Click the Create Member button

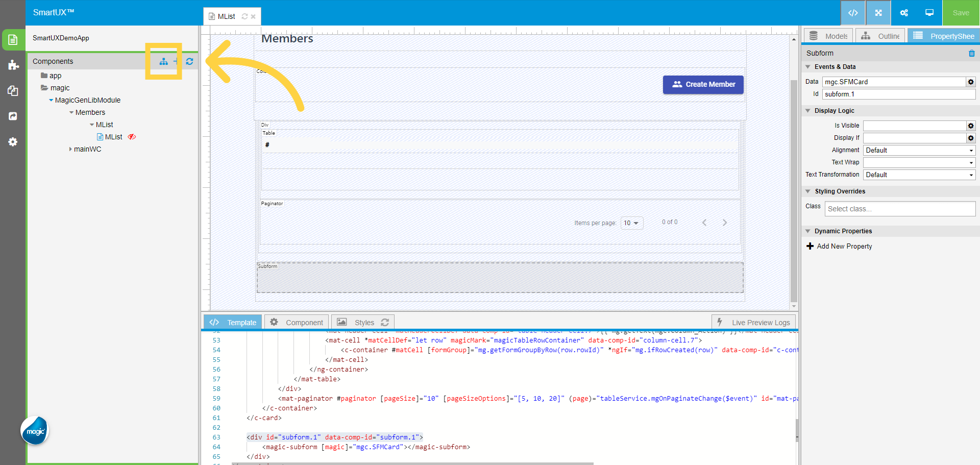click(703, 84)
